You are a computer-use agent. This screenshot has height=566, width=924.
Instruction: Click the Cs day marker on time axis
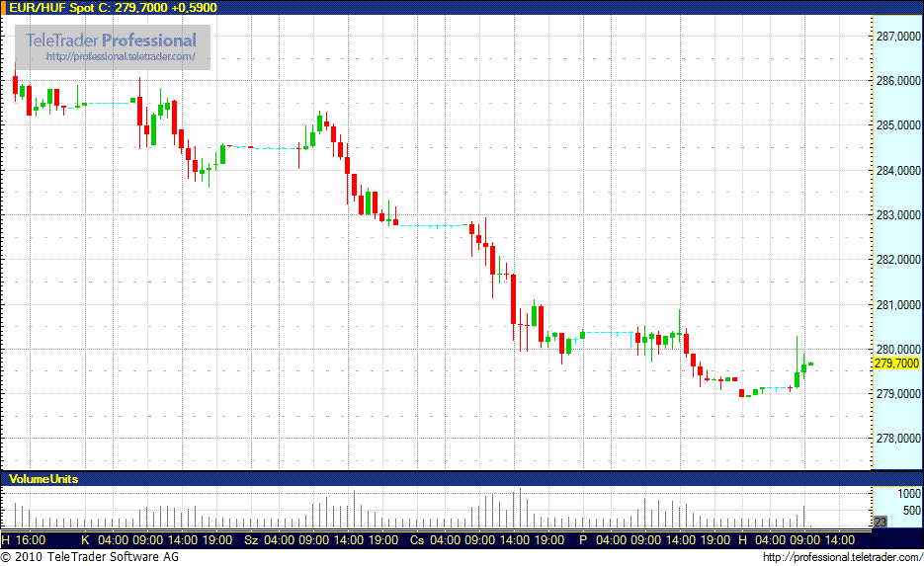tap(417, 540)
